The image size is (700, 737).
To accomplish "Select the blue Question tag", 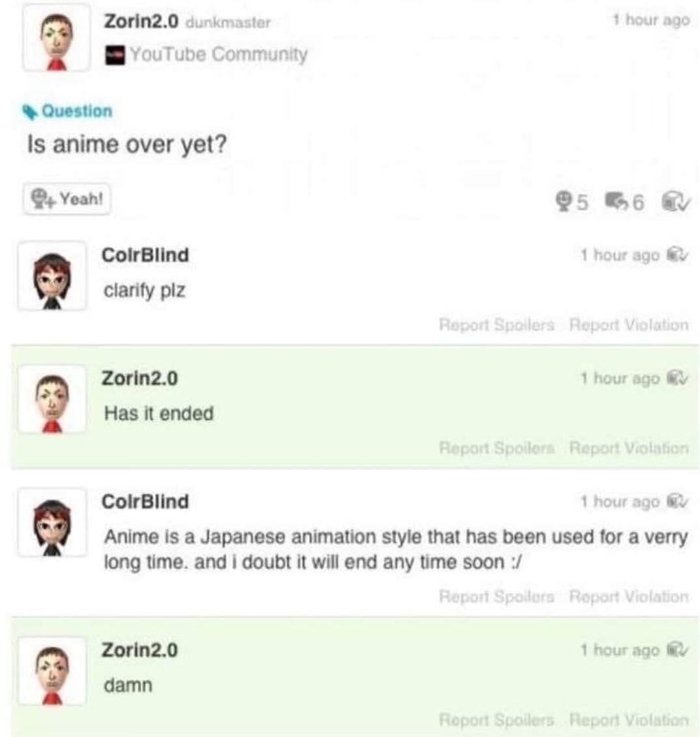I will (x=68, y=112).
